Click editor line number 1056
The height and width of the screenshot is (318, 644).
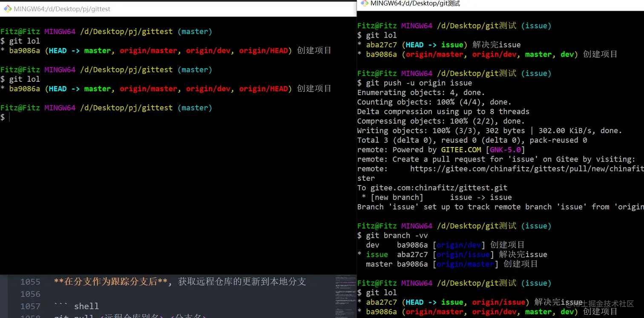point(30,294)
